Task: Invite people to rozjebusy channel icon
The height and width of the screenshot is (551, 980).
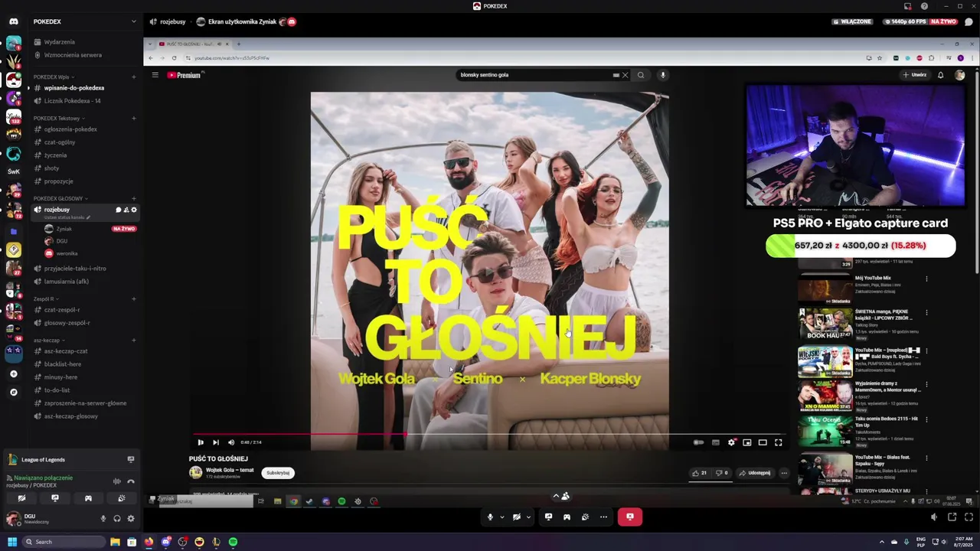Action: (126, 210)
